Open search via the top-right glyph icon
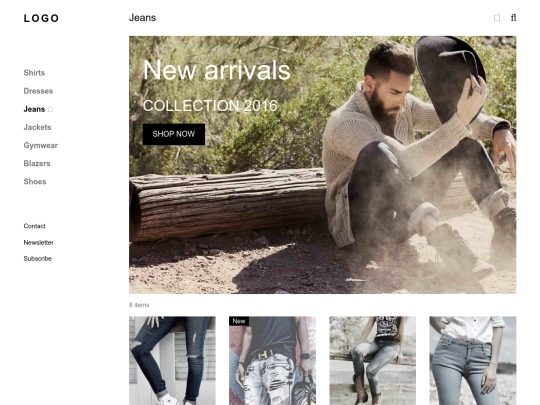 [513, 18]
